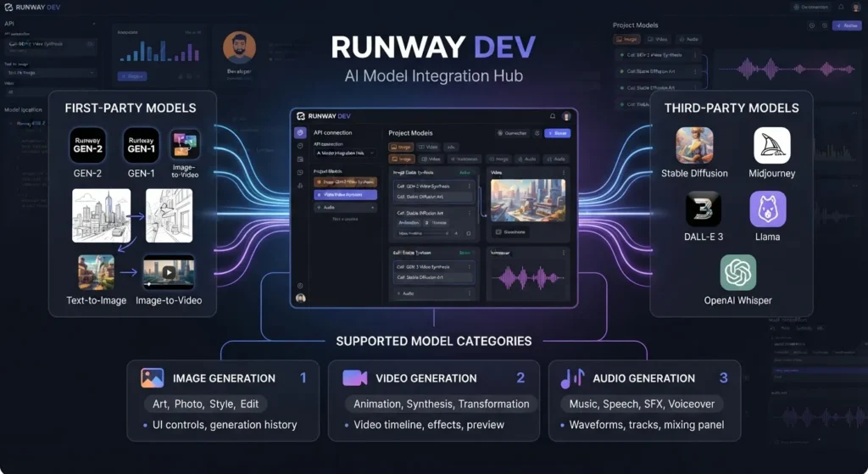The image size is (868, 474).
Task: Select the second-row Video filter in center window
Action: [x=431, y=159]
